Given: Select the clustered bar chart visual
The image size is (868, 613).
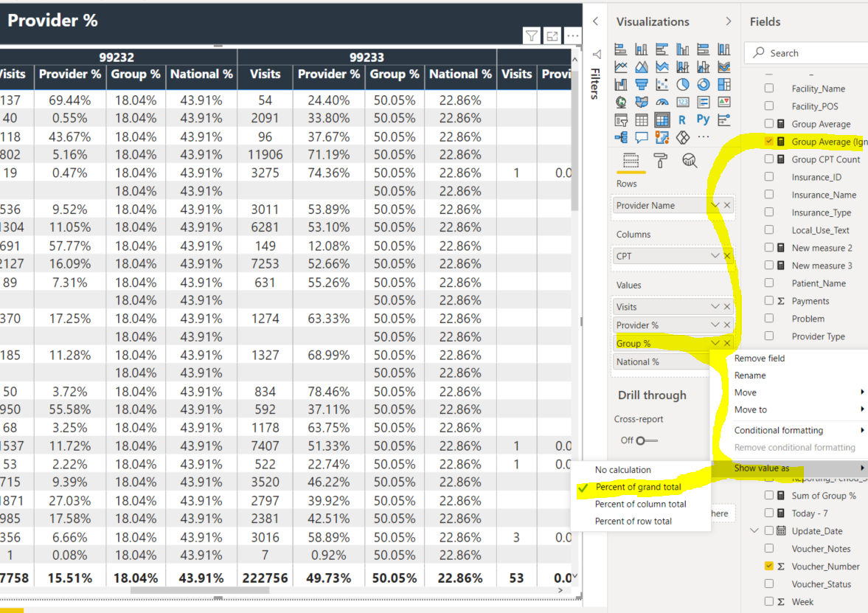Looking at the screenshot, I should click(662, 49).
